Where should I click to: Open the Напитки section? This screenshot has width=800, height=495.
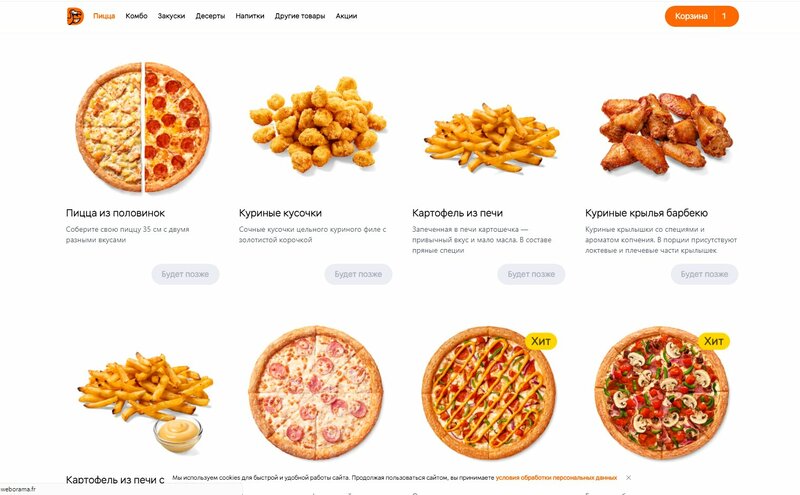click(x=250, y=16)
